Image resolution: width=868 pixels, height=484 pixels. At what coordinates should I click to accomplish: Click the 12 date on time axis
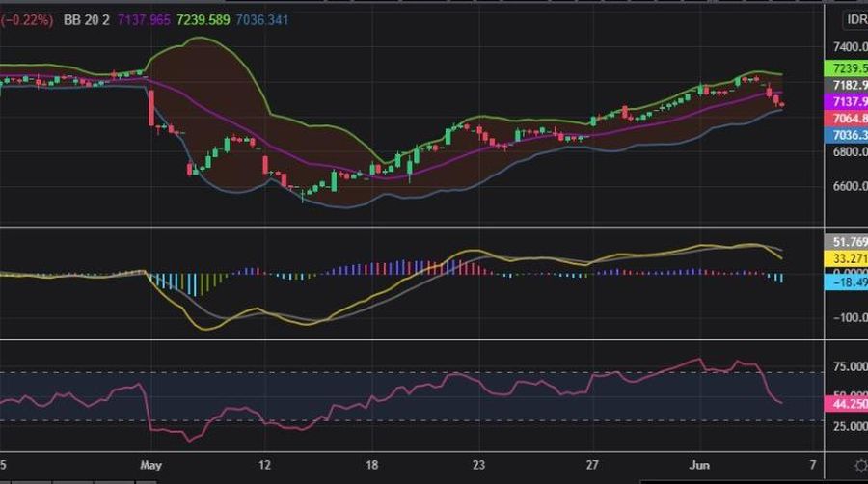click(x=264, y=465)
